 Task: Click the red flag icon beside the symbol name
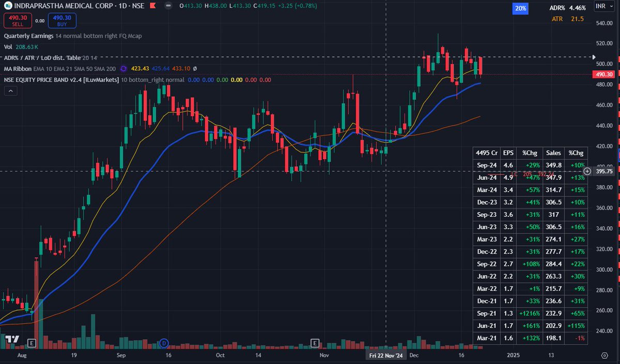152,6
